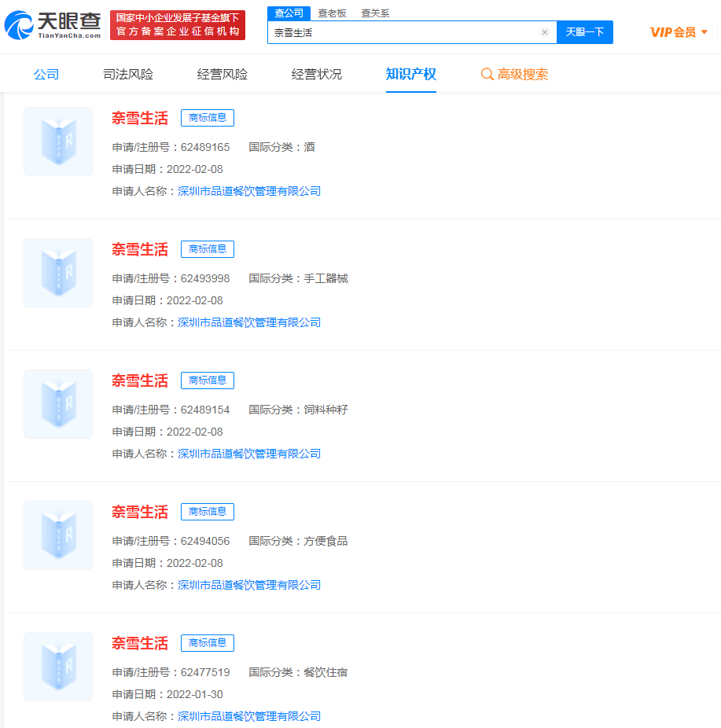Screen dimensions: 721x728
Task: Click the 天眼一下 search button
Action: (x=584, y=32)
